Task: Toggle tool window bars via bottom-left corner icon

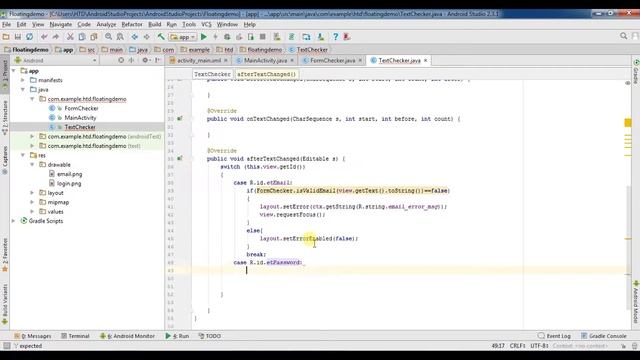Action: (7, 346)
